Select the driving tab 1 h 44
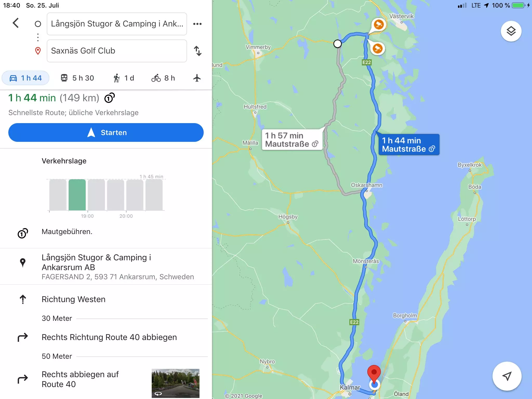This screenshot has height=399, width=532. tap(25, 78)
